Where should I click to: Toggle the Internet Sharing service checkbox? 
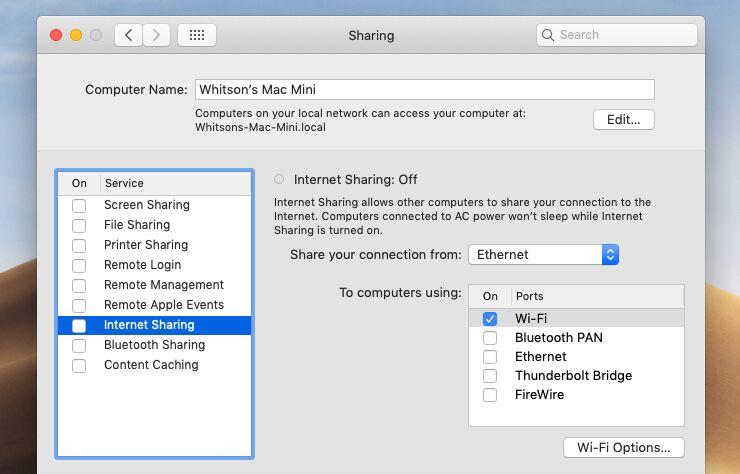(x=79, y=325)
